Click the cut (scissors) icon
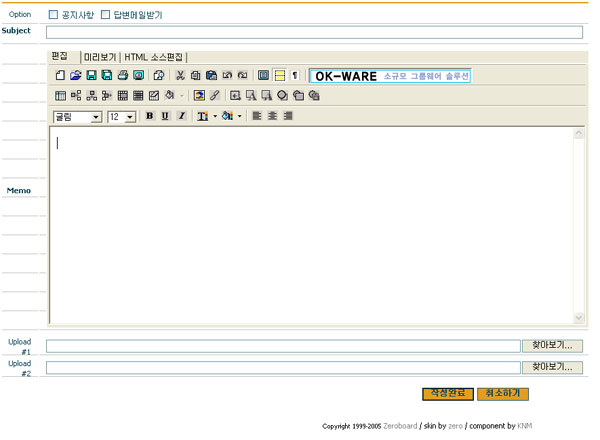 [180, 75]
